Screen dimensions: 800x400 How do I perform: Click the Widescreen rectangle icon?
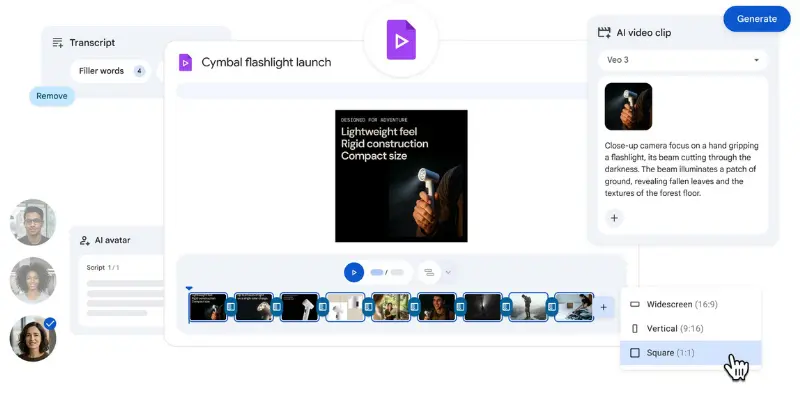[x=635, y=305]
